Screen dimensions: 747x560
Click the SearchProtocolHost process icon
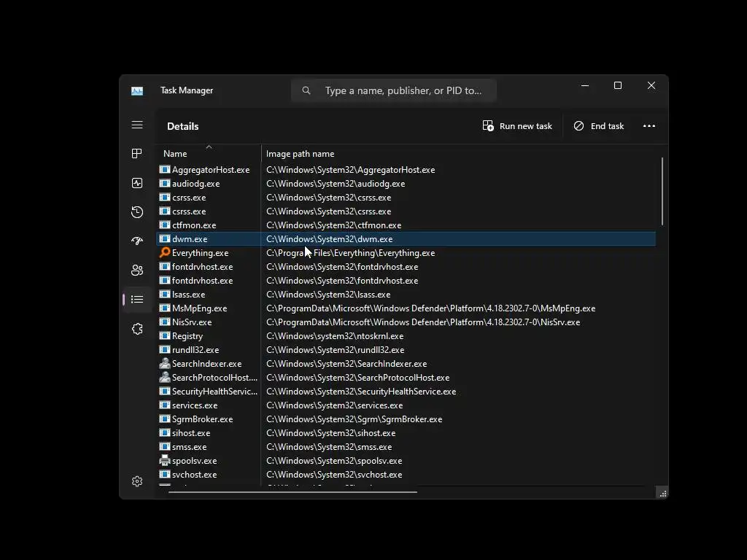pos(165,377)
